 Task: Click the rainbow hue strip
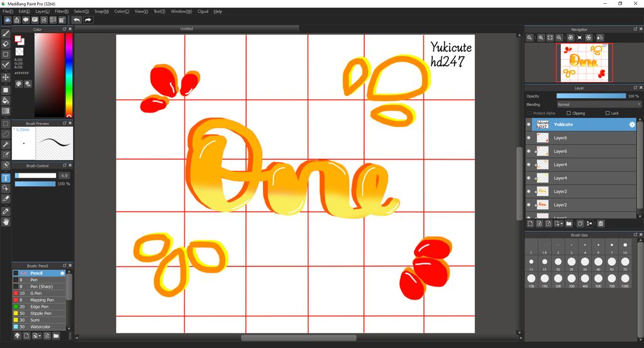[69, 75]
